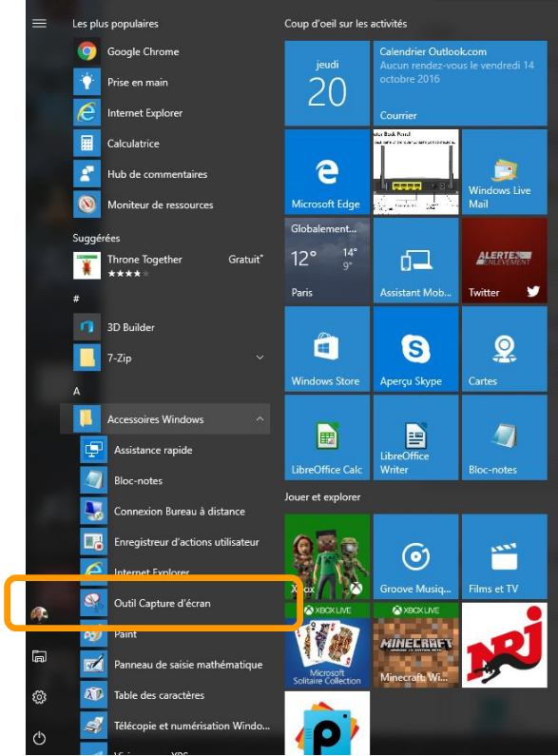This screenshot has width=558, height=756.
Task: Open Connexion Bureau à distance
Action: click(x=175, y=511)
